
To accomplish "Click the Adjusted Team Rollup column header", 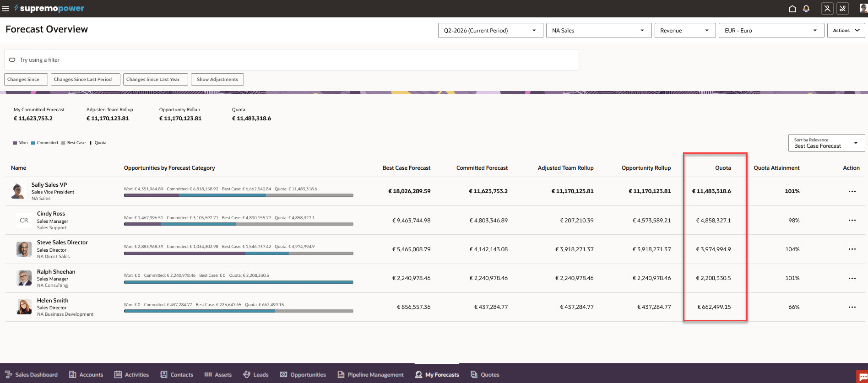I will [565, 168].
